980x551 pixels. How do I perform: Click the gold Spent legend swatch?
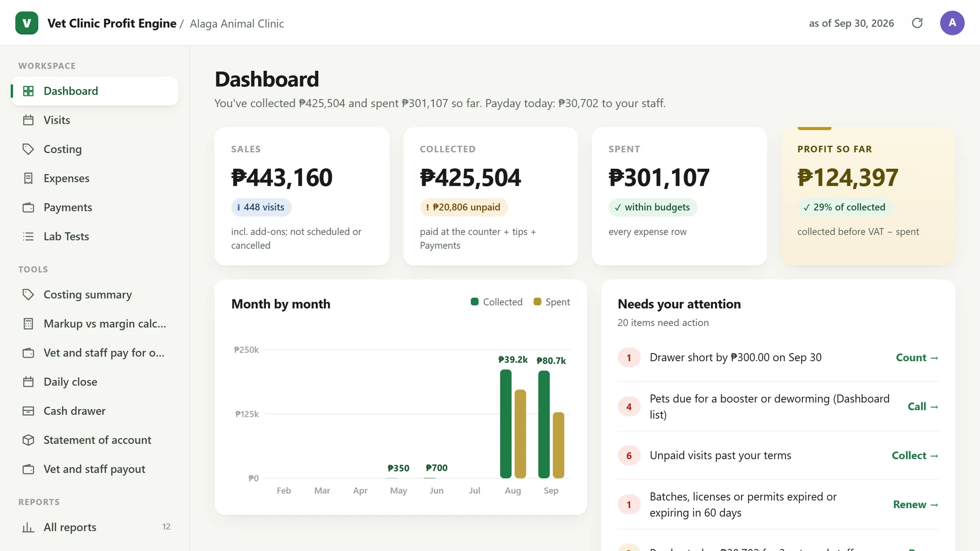537,302
